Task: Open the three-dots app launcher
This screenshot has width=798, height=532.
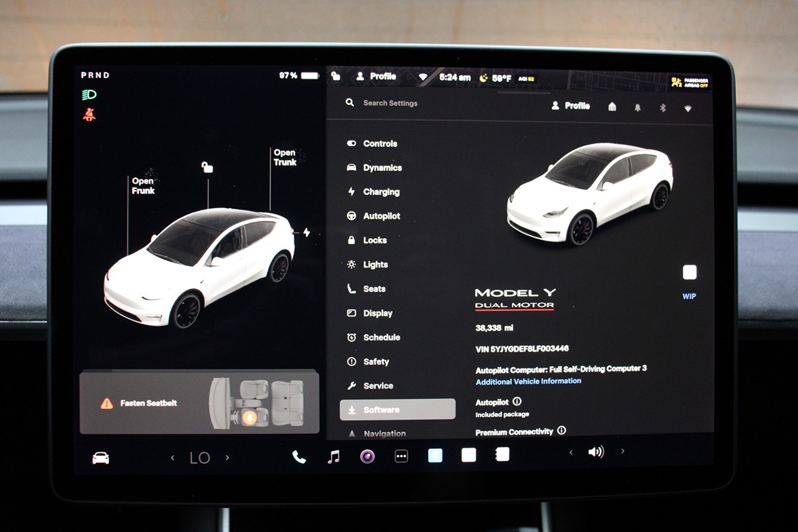Action: click(x=401, y=457)
